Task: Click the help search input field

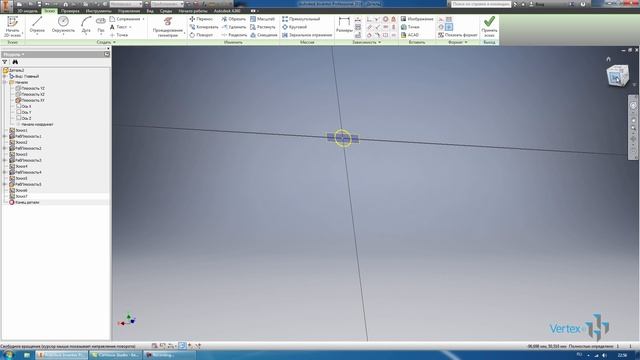Action: pyautogui.click(x=481, y=4)
